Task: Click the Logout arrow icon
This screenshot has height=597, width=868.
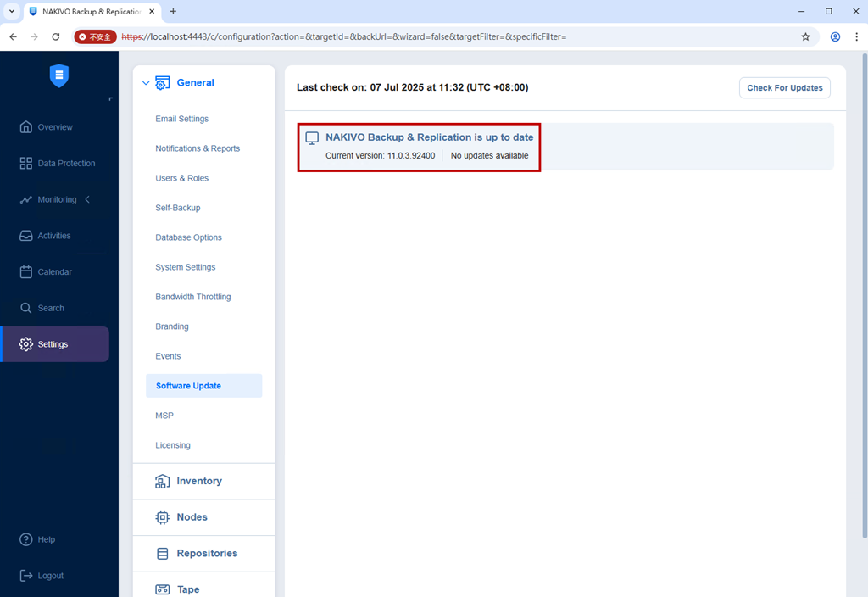Action: click(x=26, y=576)
